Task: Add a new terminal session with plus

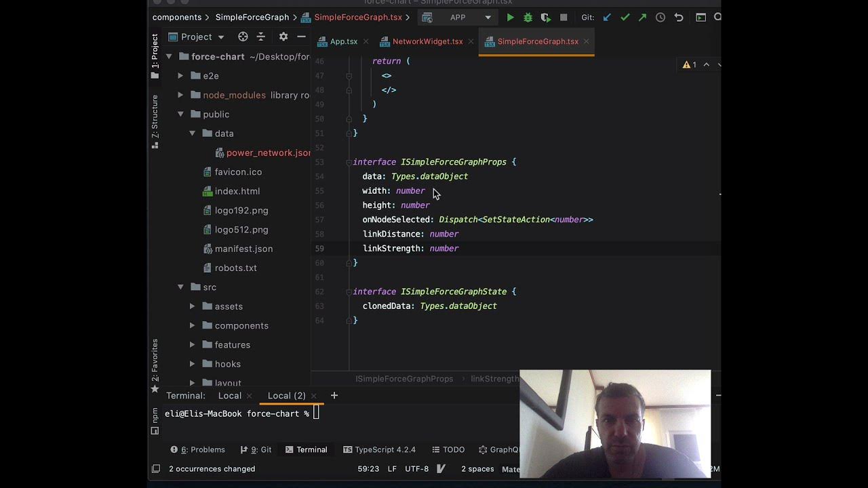Action: click(334, 395)
